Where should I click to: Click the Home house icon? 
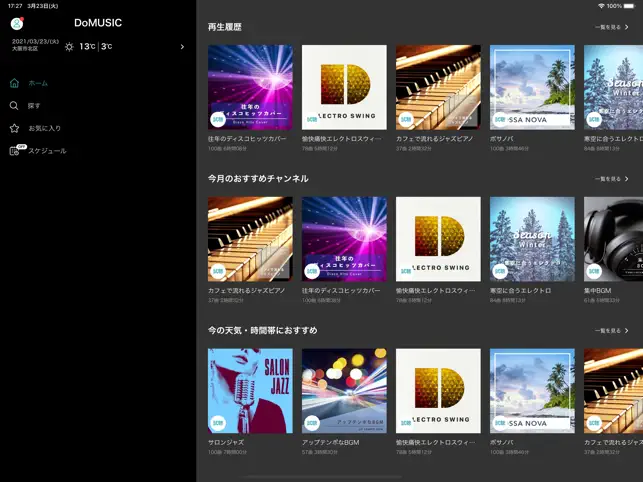pos(14,83)
